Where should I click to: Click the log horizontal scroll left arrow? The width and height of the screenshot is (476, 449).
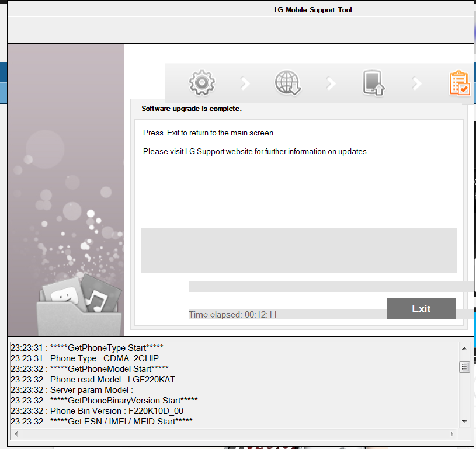tap(16, 434)
